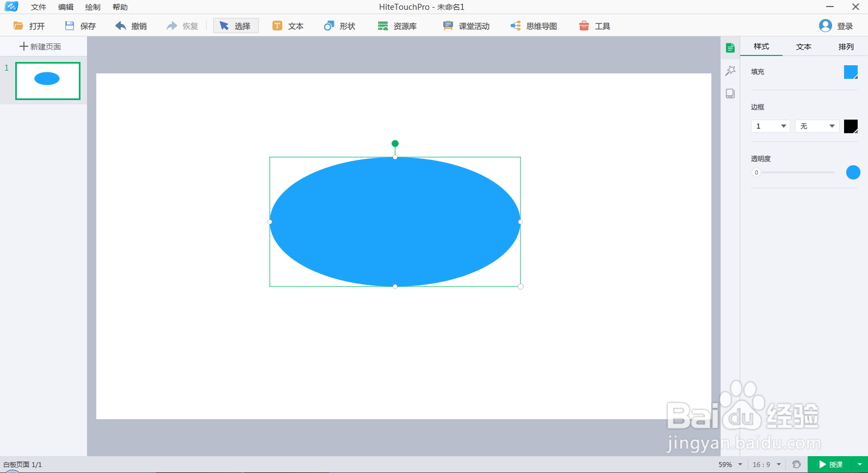Open the 课堂活动 classroom activity tool
The height and width of the screenshot is (473, 868).
coord(466,26)
